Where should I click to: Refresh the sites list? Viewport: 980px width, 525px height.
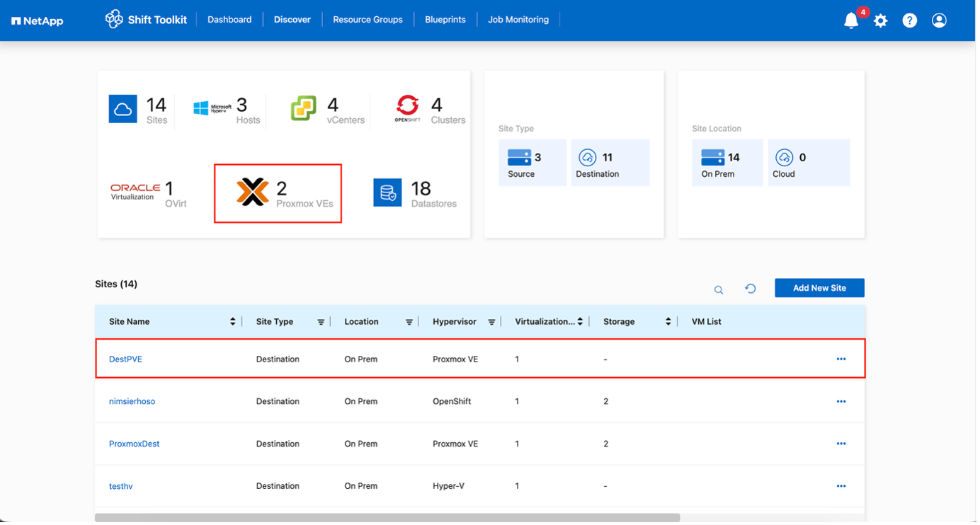pyautogui.click(x=751, y=289)
